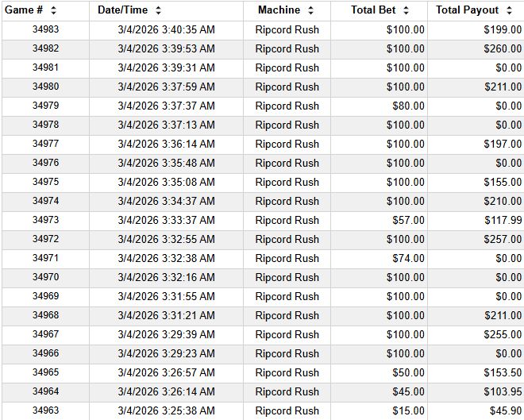Click the $45.90 payout cell
The width and height of the screenshot is (524, 420).
505,410
